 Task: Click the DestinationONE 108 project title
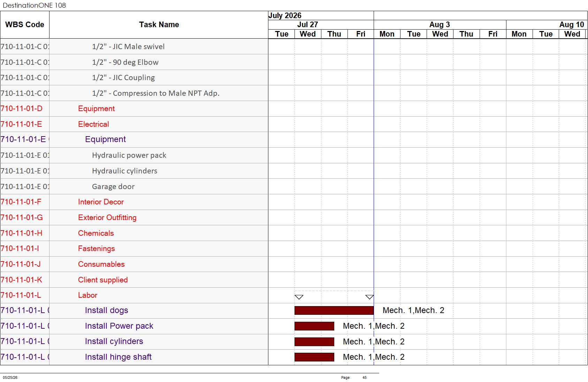point(34,5)
